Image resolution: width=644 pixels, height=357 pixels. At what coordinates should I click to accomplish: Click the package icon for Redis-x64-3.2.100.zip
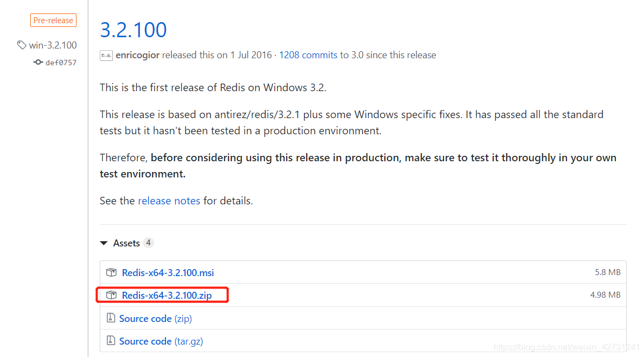112,295
